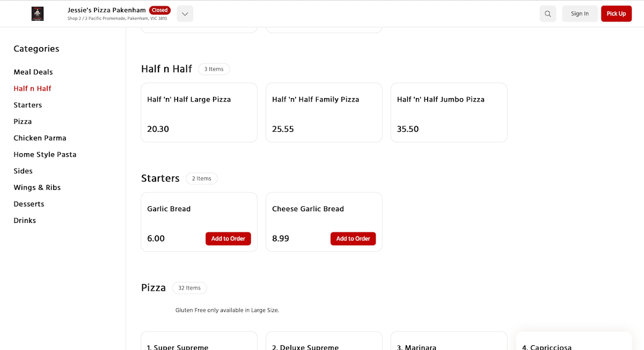Viewport: 644px width, 350px height.
Task: Click the Jessie's Pizza logo image
Action: pyautogui.click(x=38, y=14)
